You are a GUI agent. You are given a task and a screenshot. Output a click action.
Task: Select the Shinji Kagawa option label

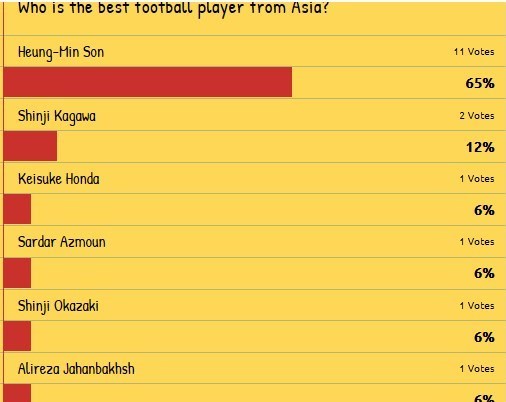[57, 117]
